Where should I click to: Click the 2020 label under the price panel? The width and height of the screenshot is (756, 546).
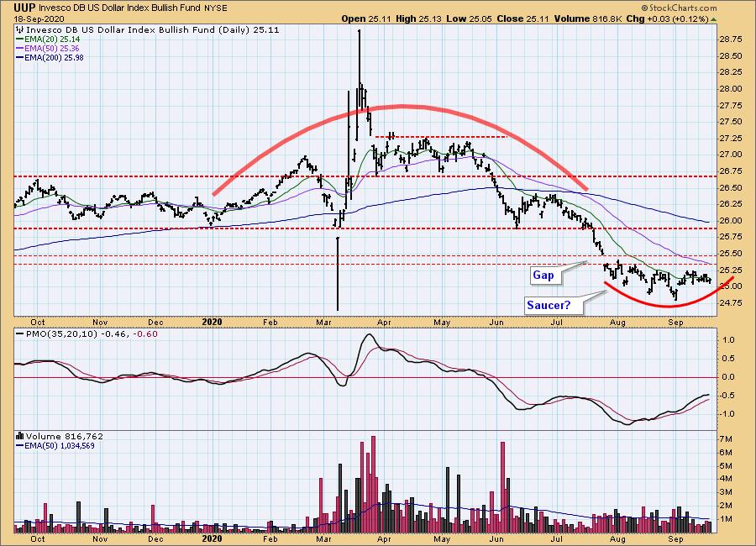[x=212, y=322]
